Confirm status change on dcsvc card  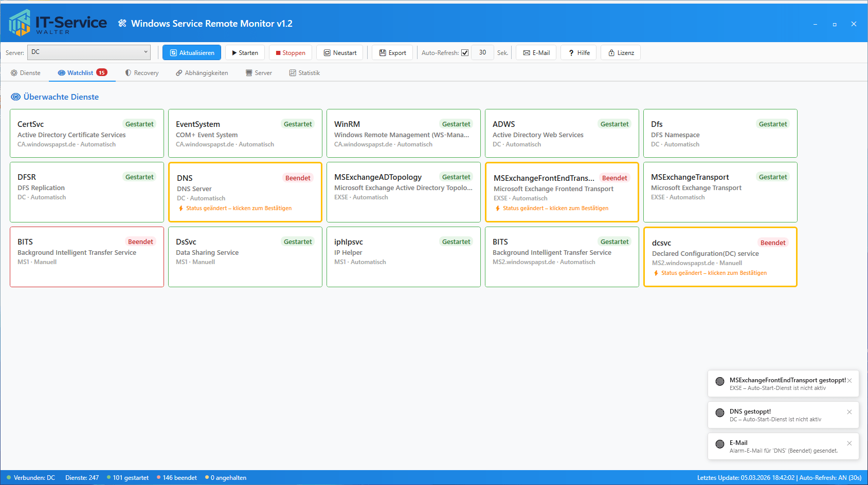click(714, 273)
